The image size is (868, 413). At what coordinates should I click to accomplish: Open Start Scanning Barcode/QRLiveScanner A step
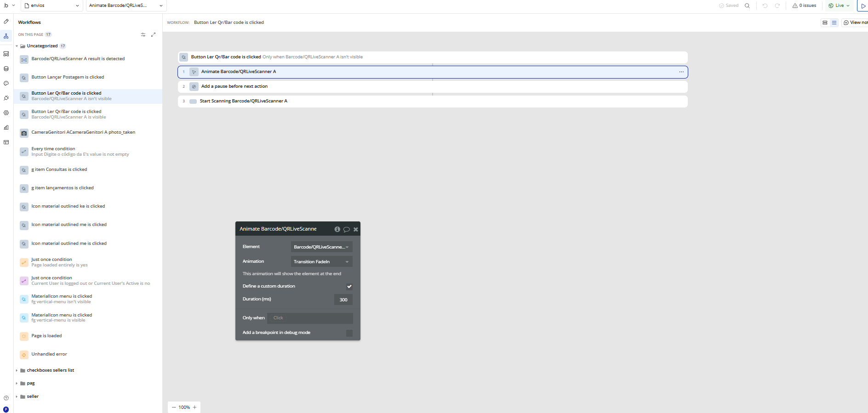[x=433, y=101]
